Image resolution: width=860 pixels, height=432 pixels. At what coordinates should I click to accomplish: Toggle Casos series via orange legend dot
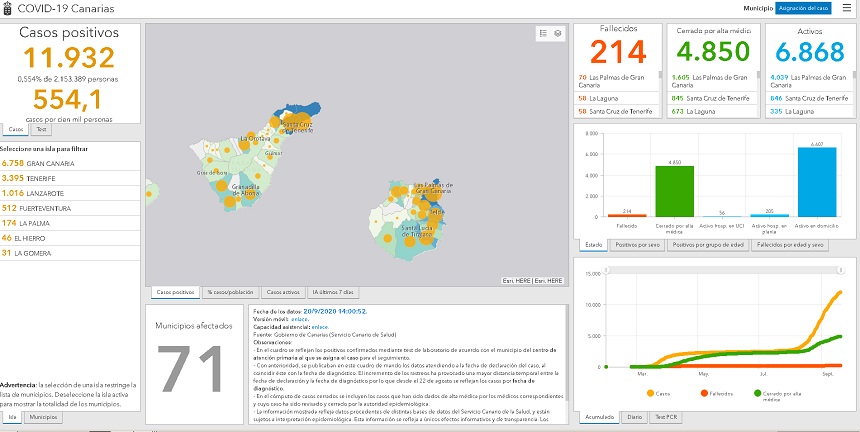(x=651, y=395)
